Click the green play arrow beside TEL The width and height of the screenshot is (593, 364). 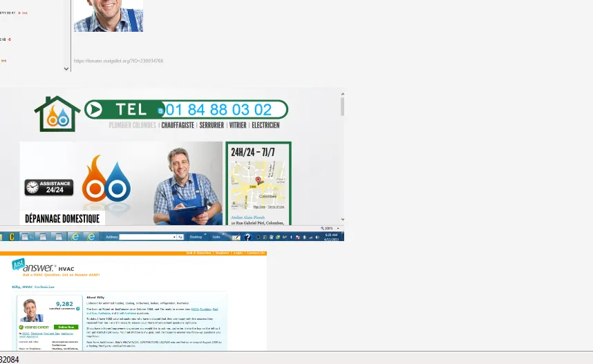95,110
